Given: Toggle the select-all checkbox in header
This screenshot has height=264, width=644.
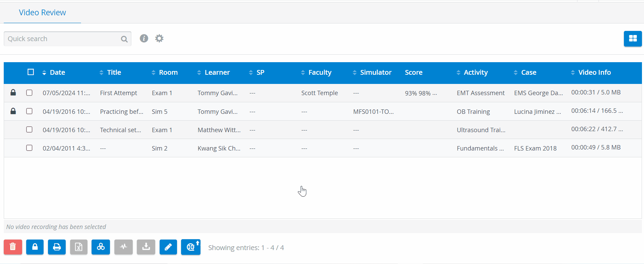Looking at the screenshot, I should (x=31, y=72).
